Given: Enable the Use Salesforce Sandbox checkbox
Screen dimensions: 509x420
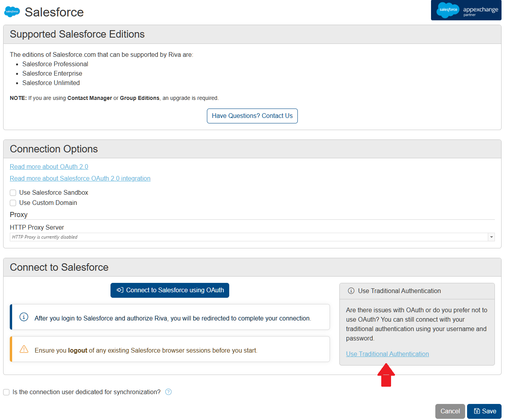Looking at the screenshot, I should pyautogui.click(x=13, y=193).
